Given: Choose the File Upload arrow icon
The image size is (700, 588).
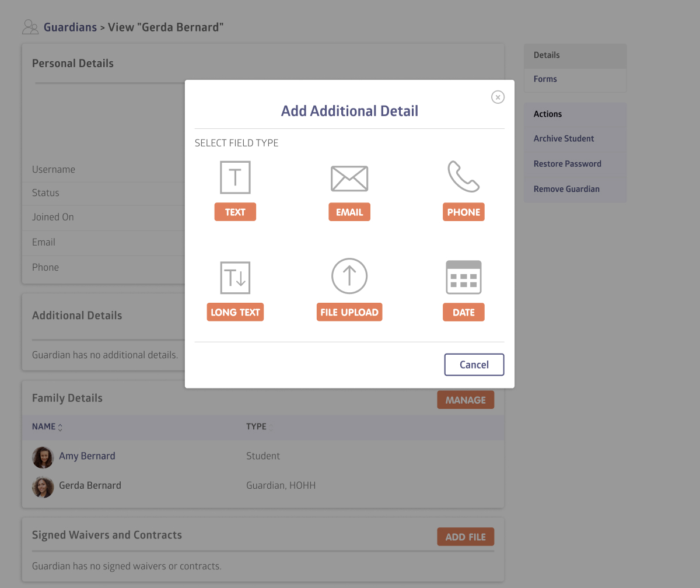Looking at the screenshot, I should click(x=349, y=276).
